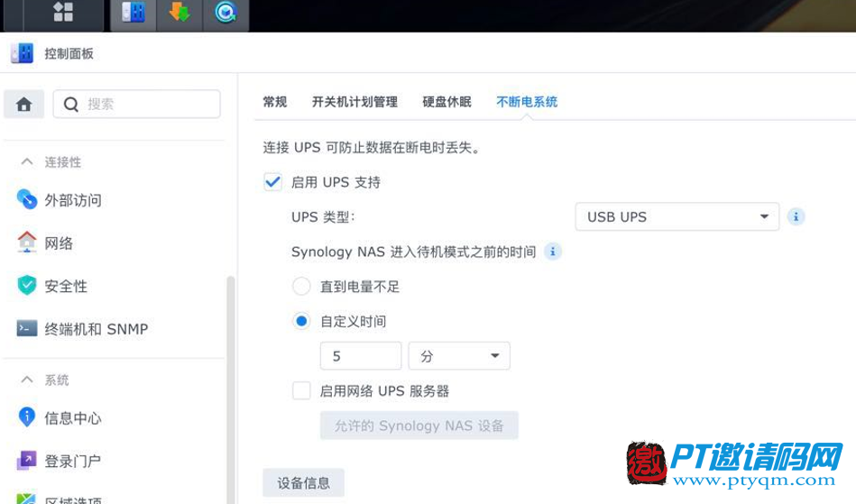Open 登录门户 sidebar entry label

pos(73,461)
